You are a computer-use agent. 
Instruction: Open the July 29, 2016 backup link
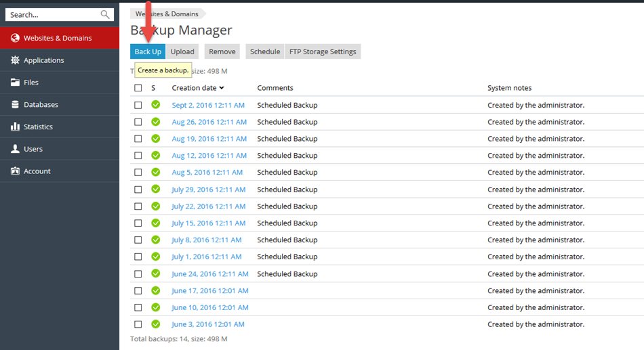point(208,190)
